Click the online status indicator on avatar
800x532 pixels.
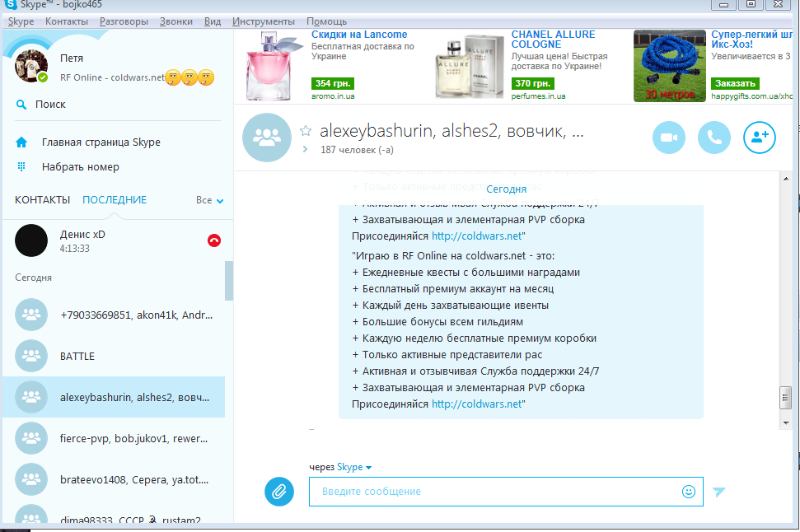[43, 77]
